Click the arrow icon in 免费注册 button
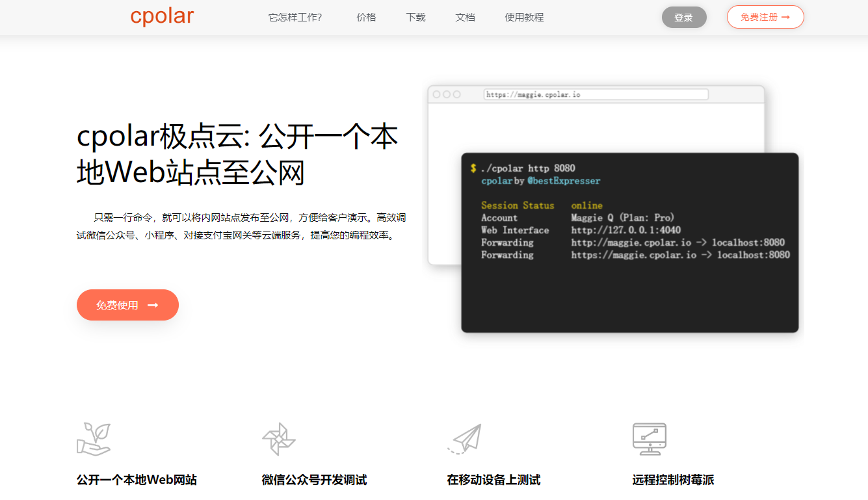868x500 pixels. (x=785, y=17)
